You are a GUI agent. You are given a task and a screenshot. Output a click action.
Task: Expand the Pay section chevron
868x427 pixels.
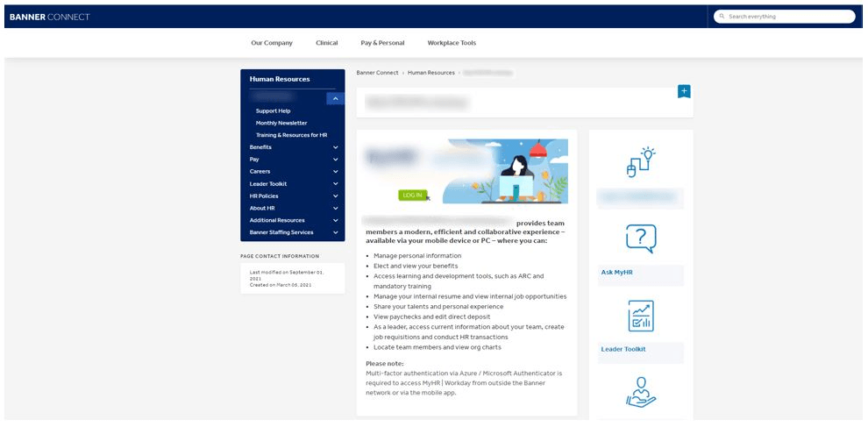(336, 160)
